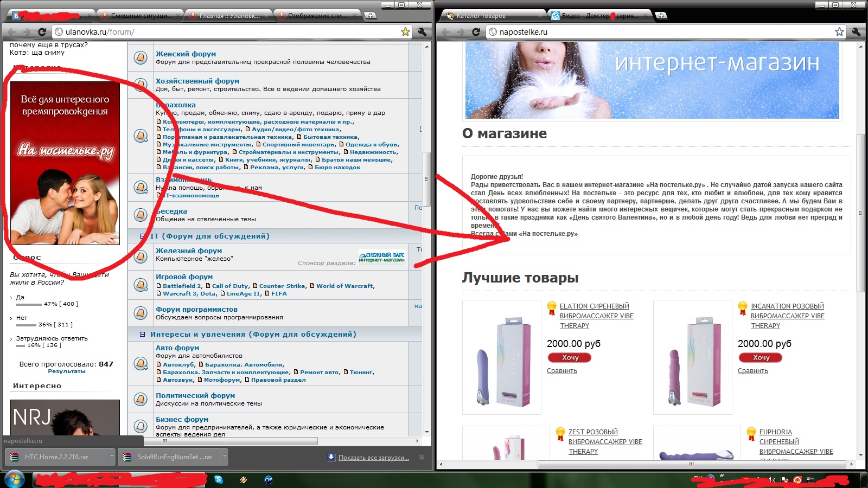Click Показать все загрузки link

point(374,458)
